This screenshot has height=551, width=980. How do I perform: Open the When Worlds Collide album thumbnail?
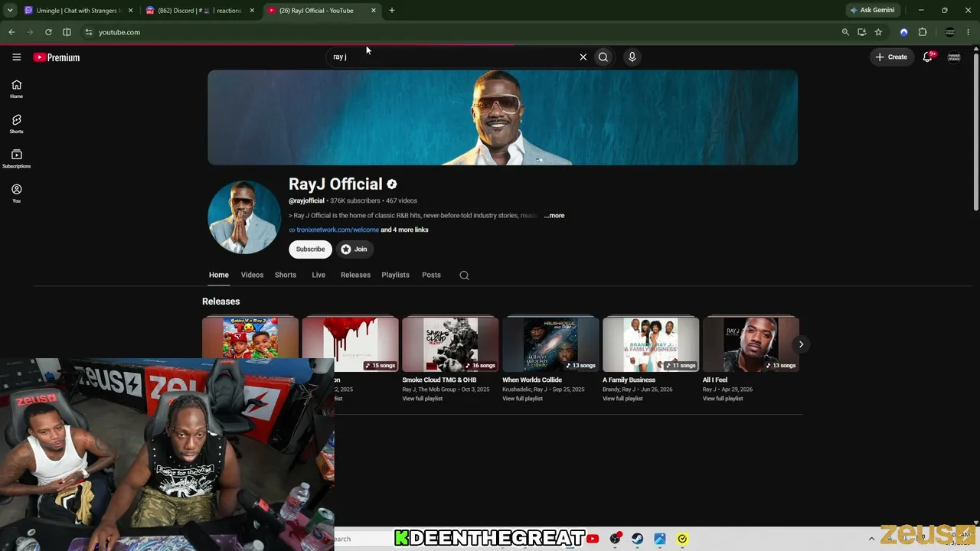pos(550,344)
